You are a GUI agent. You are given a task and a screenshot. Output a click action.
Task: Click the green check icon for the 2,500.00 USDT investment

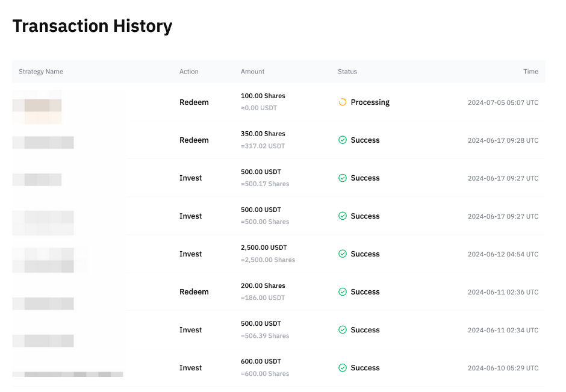[x=342, y=254]
